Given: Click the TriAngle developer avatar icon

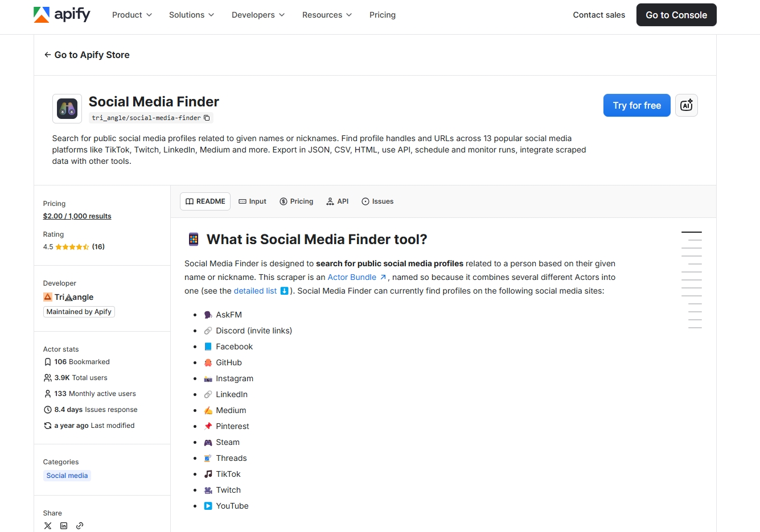Looking at the screenshot, I should coord(47,296).
